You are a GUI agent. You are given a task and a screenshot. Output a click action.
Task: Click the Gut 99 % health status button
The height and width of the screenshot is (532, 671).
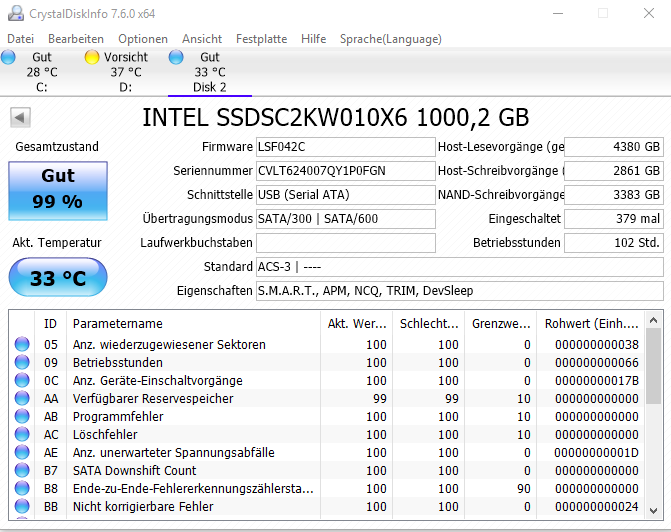tap(58, 191)
